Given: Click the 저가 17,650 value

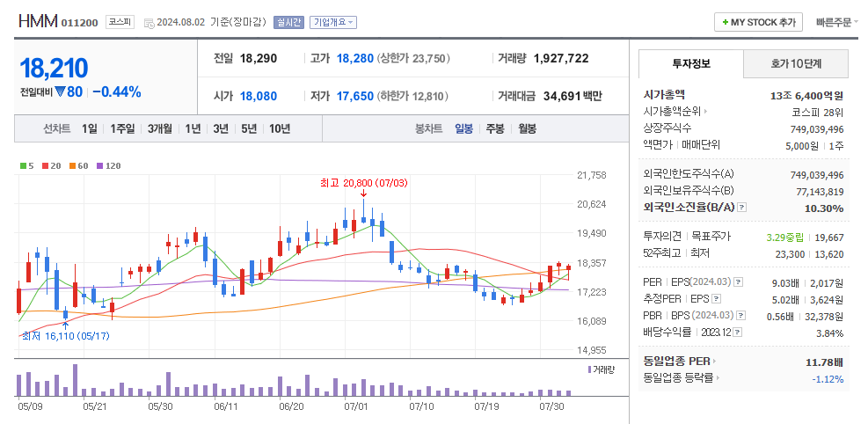Looking at the screenshot, I should (x=354, y=96).
